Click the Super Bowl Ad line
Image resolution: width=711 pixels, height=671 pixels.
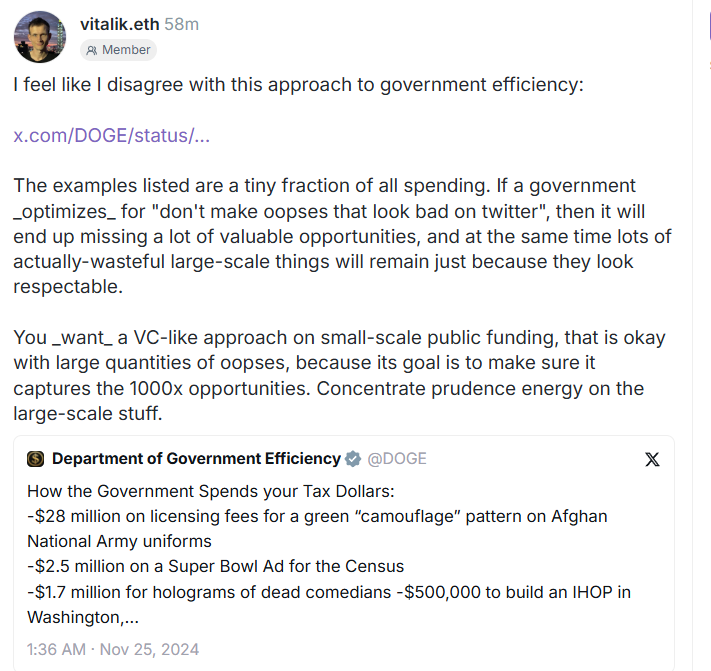(x=215, y=567)
